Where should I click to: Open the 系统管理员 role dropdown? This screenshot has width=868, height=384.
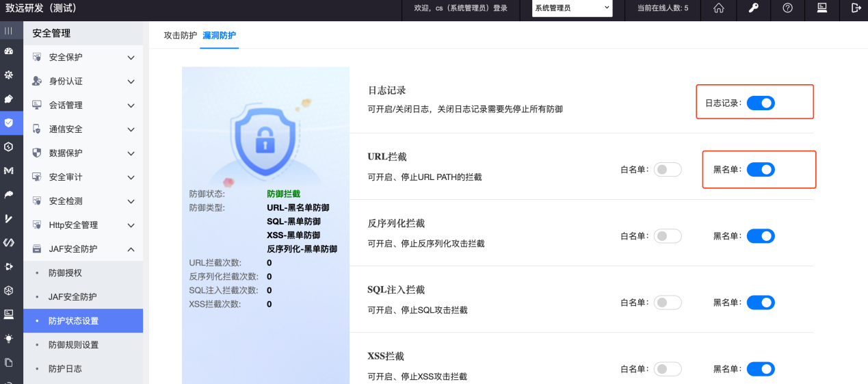(x=573, y=8)
